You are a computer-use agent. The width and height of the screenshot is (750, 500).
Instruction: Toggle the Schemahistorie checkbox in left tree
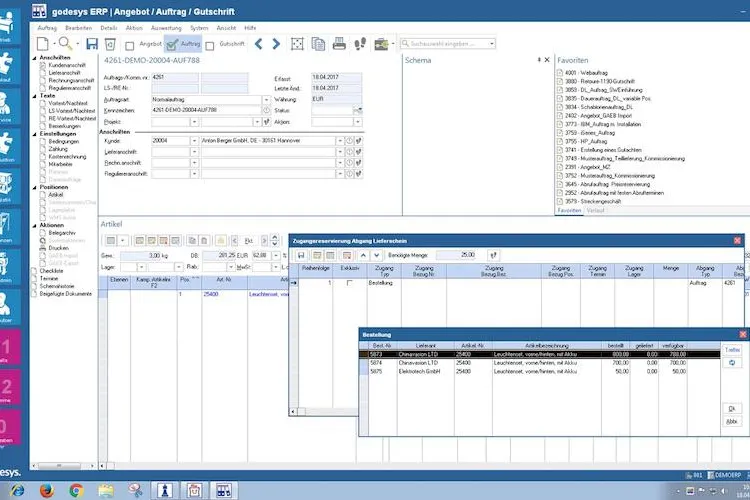[x=34, y=286]
